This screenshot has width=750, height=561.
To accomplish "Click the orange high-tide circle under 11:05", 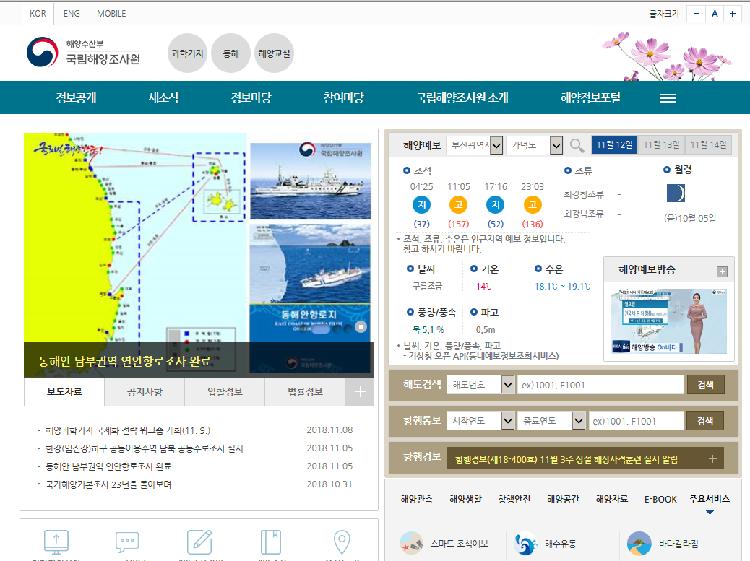I will (x=458, y=205).
